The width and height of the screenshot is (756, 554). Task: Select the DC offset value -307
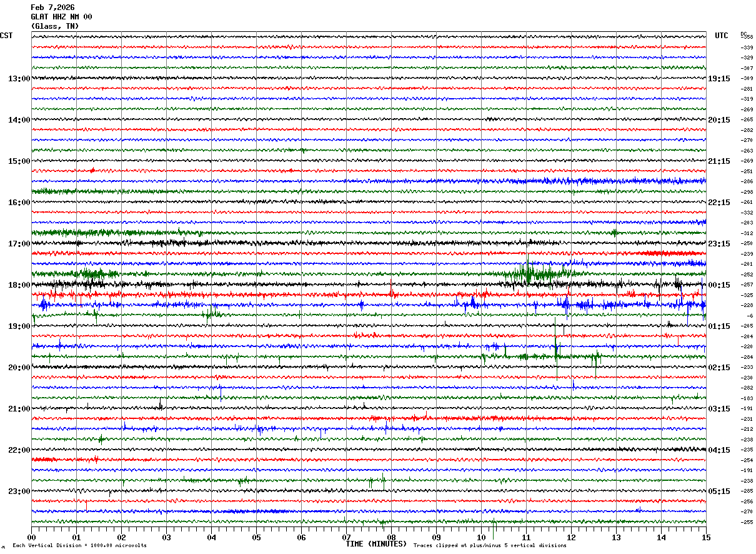[747, 68]
